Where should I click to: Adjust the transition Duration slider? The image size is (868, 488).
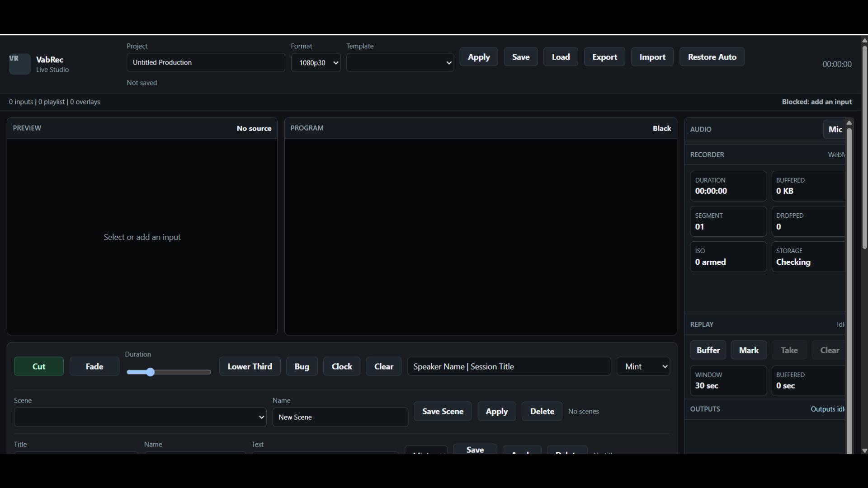(x=169, y=372)
